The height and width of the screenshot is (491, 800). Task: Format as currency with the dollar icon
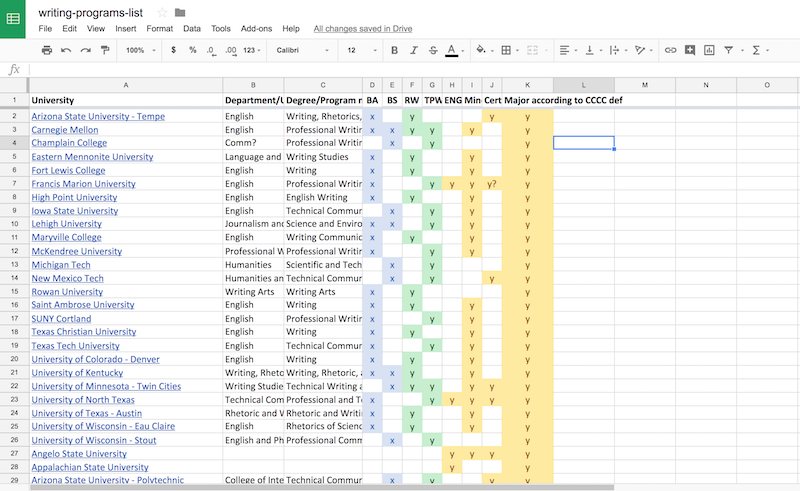point(173,50)
